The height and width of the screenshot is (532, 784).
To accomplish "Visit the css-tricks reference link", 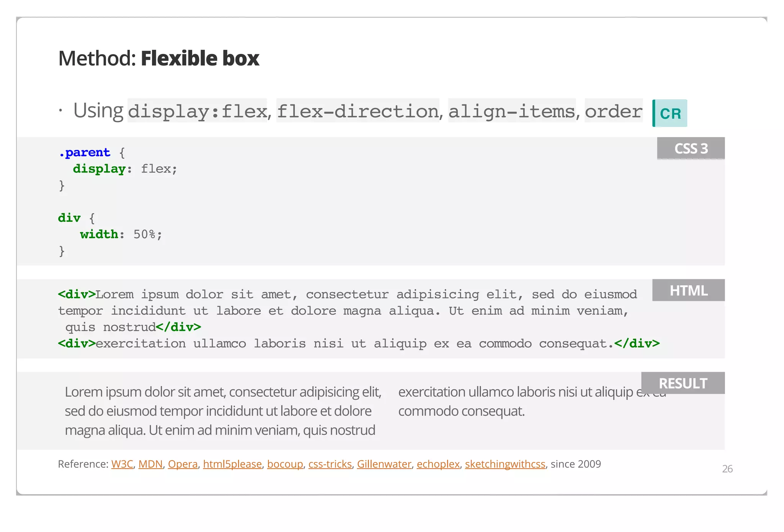I will [x=330, y=464].
